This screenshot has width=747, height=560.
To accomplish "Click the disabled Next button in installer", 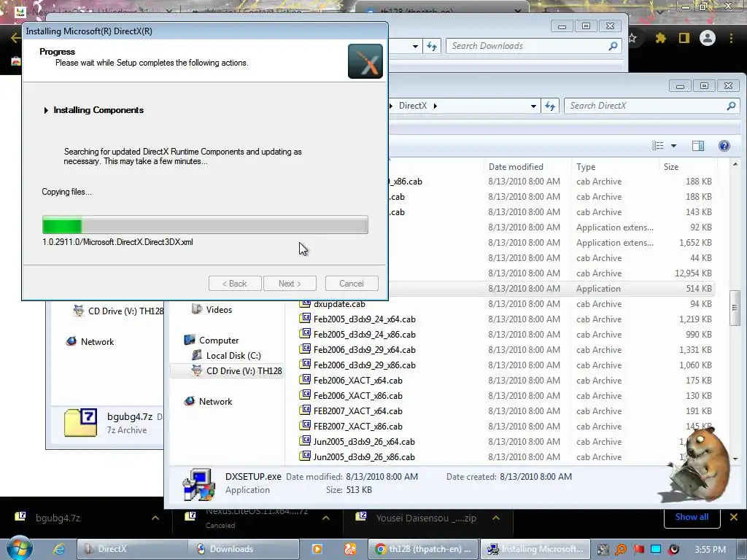I will point(290,284).
